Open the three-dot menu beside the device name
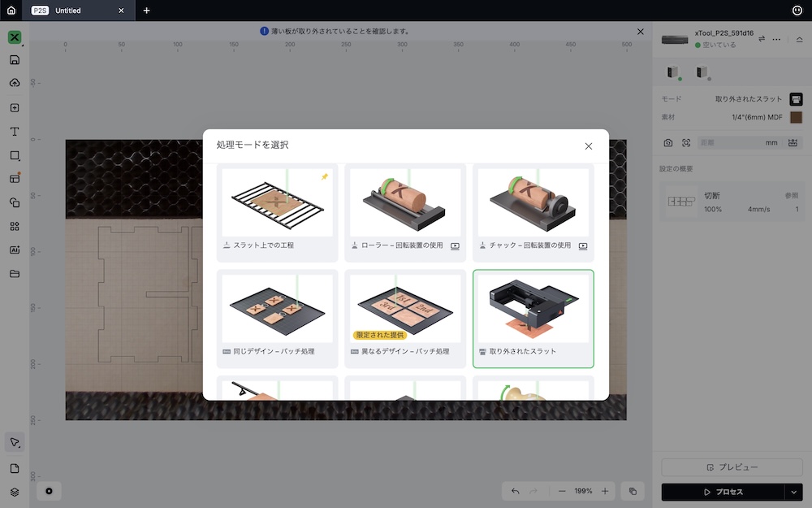 [x=776, y=39]
